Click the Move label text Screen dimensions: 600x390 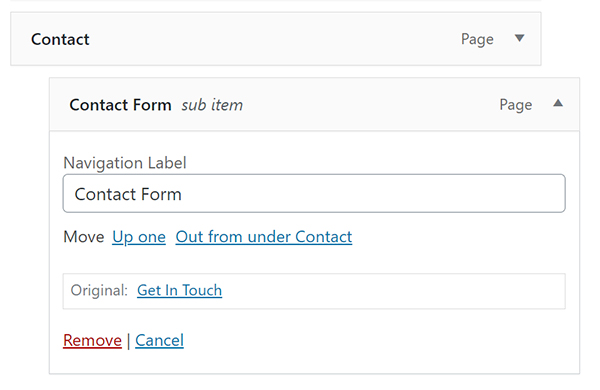click(84, 237)
